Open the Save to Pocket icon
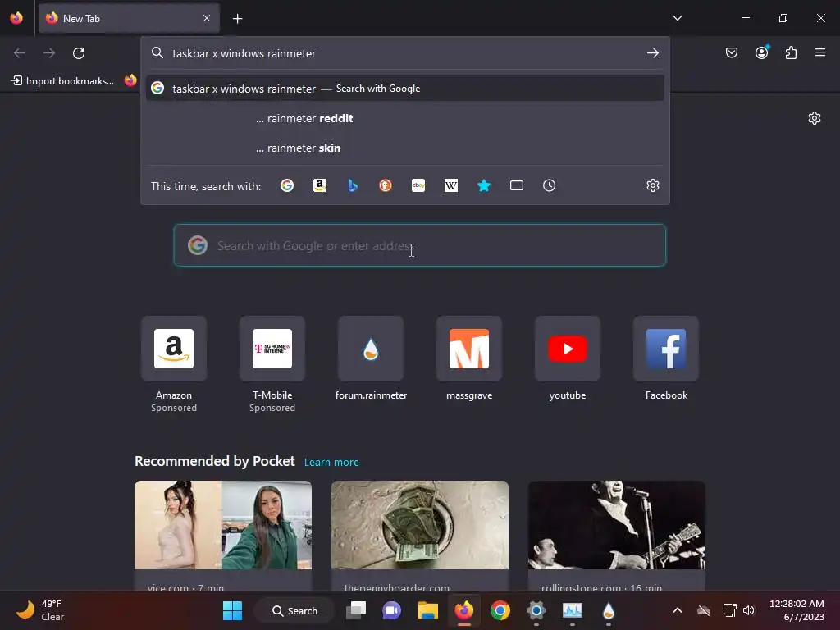Screen dimensions: 840x630 (731, 52)
